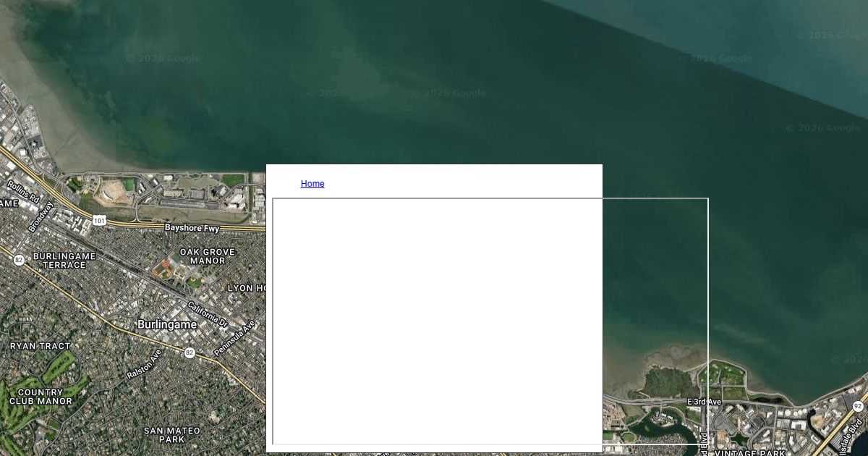The height and width of the screenshot is (456, 868).
Task: Click the Ryan Tract neighborhood label
Action: click(41, 346)
